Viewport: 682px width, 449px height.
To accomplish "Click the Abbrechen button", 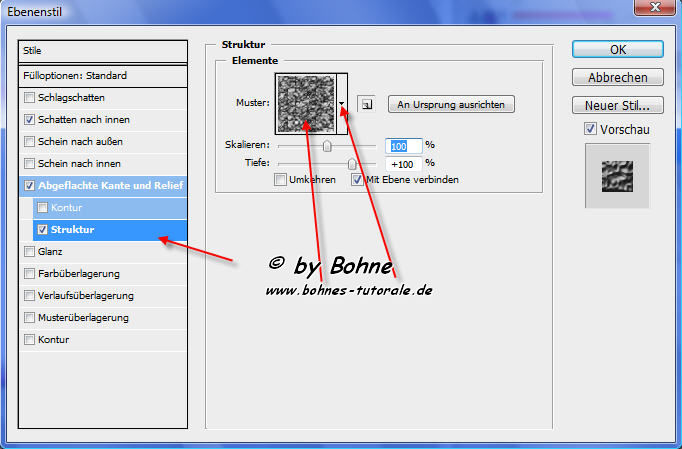I will coord(617,77).
